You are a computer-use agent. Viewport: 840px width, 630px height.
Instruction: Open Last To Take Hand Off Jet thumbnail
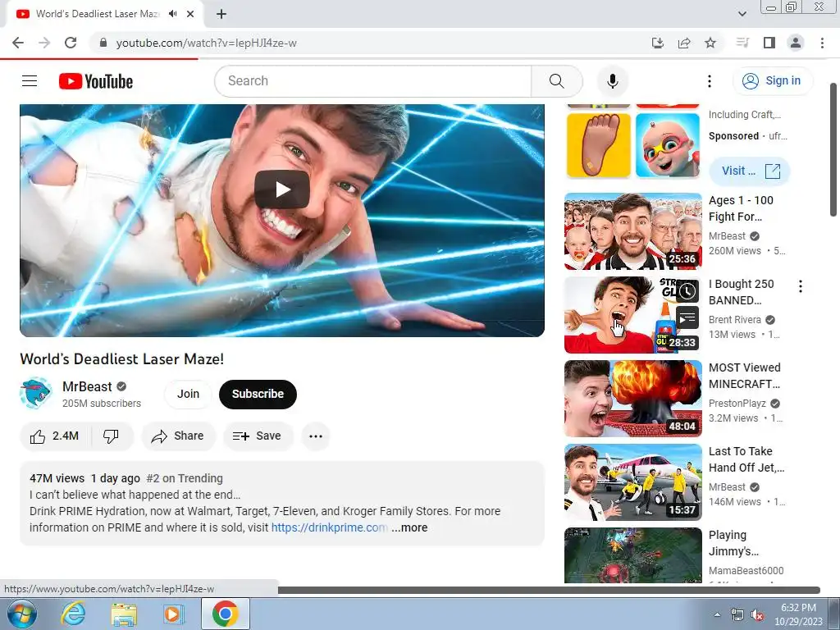coord(632,482)
